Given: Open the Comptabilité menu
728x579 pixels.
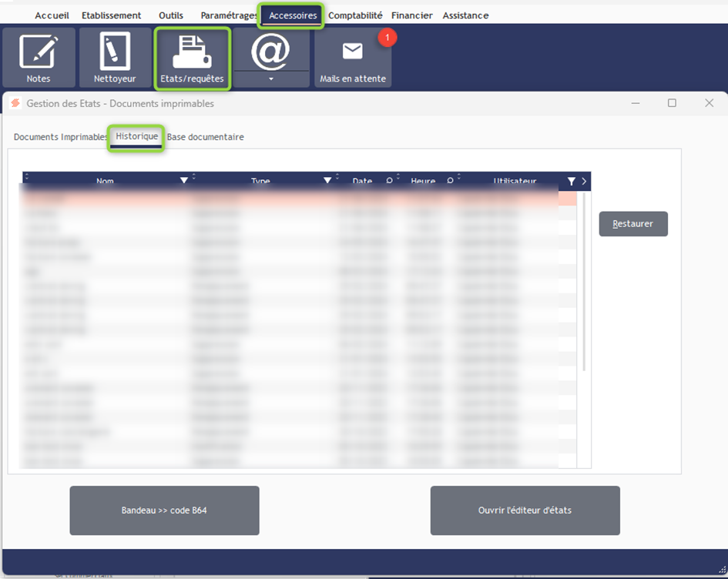Looking at the screenshot, I should 355,15.
